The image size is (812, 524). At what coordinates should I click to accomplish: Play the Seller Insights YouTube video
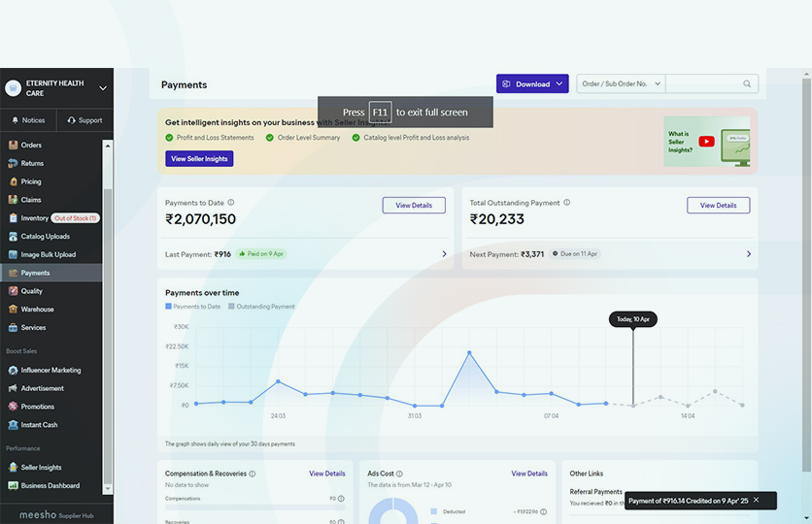(x=706, y=142)
